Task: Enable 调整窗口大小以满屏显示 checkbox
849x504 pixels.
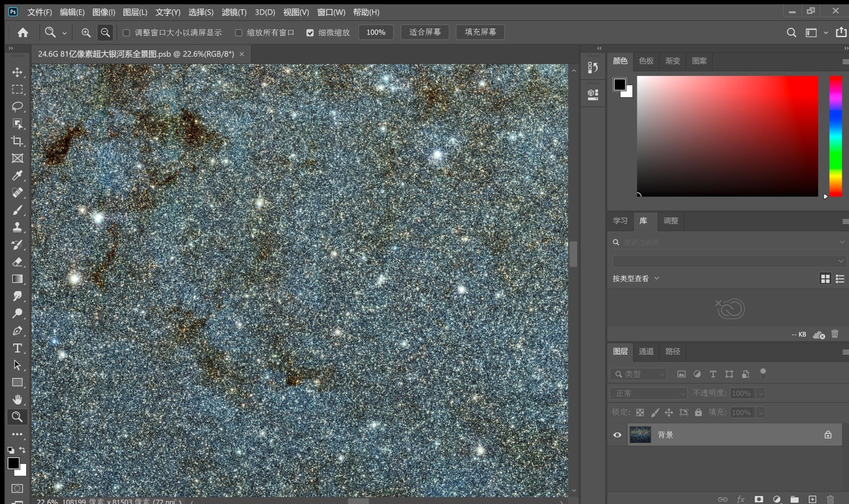Action: point(126,33)
